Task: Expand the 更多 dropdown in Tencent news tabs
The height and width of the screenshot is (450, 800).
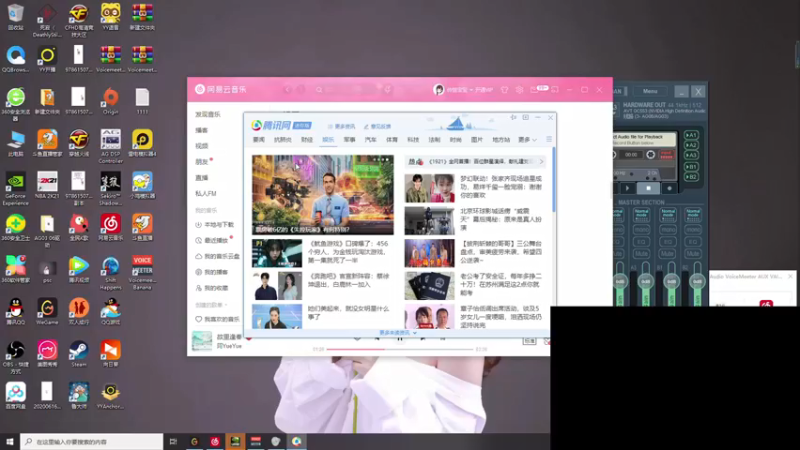Action: coord(528,139)
